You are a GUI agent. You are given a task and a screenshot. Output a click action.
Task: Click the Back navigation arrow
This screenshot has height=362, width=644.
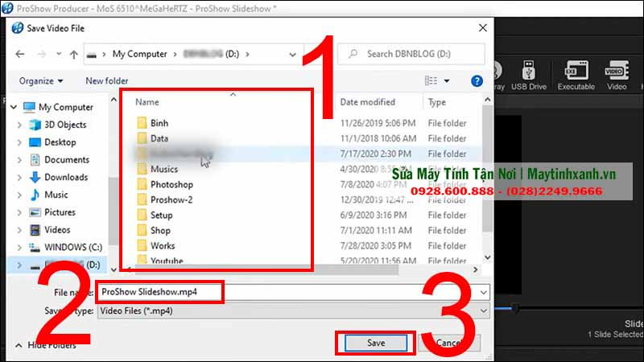(19, 54)
